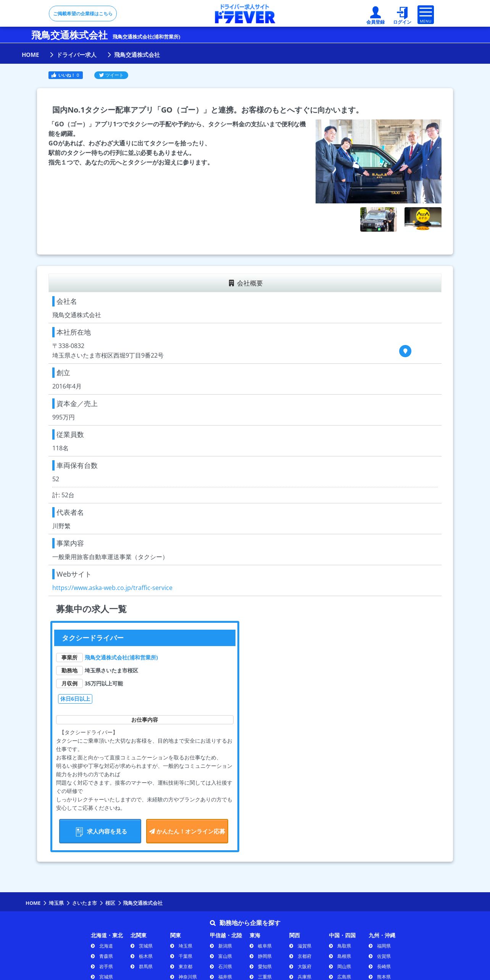Open the MENU hamburger button
The image size is (490, 980).
[x=426, y=15]
